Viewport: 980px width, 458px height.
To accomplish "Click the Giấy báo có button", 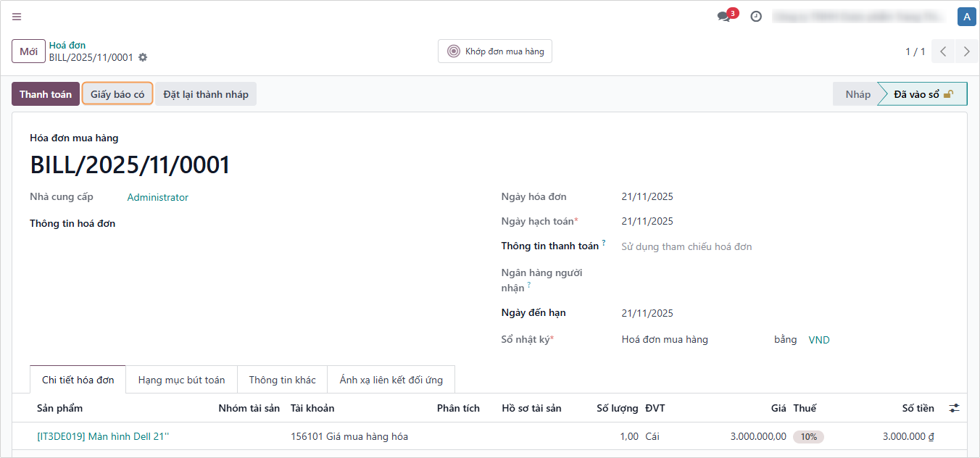I will click(x=117, y=94).
